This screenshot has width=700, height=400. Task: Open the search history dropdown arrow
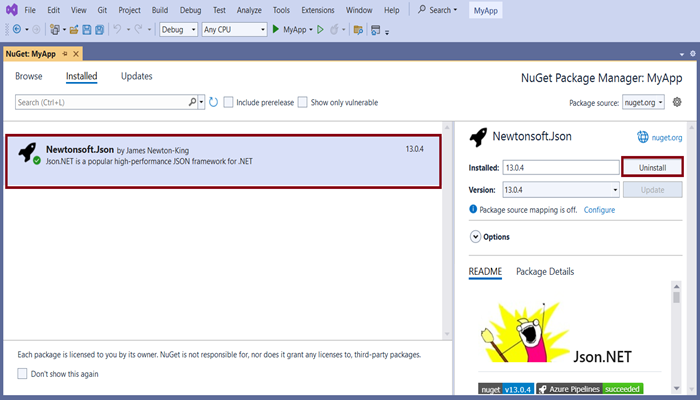[201, 102]
